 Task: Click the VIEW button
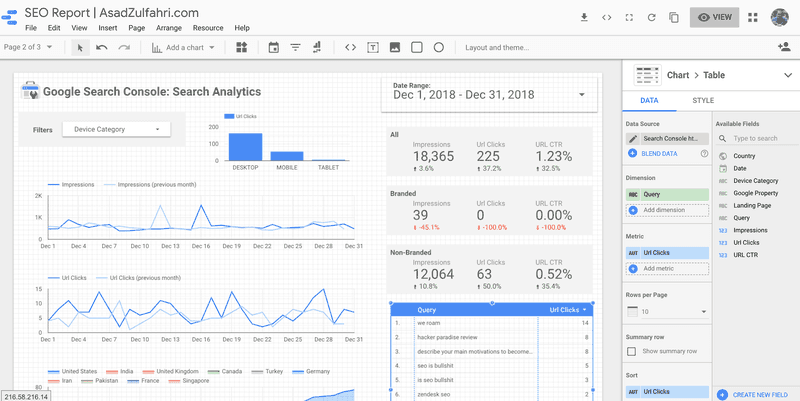point(714,17)
